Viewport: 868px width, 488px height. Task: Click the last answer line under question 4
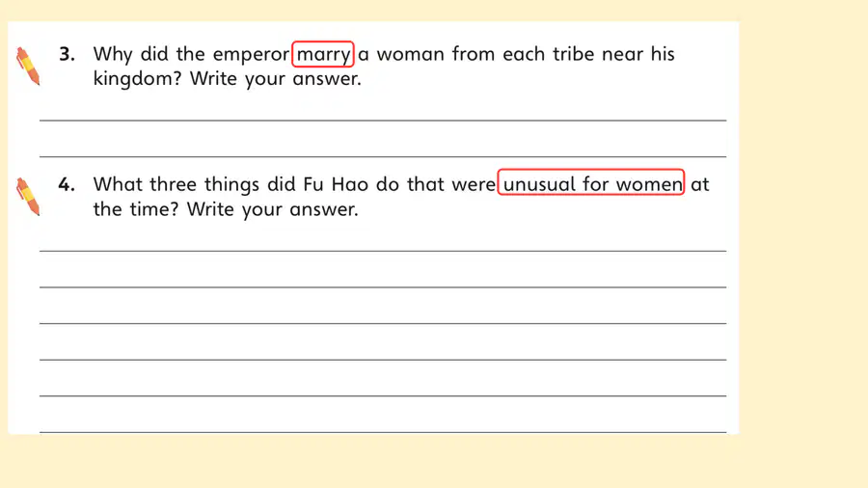[383, 432]
